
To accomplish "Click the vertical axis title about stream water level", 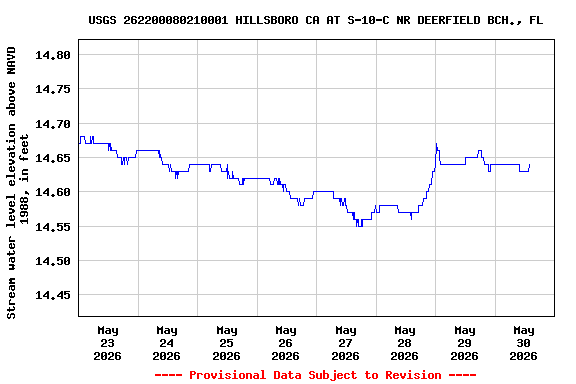I will pyautogui.click(x=17, y=183).
